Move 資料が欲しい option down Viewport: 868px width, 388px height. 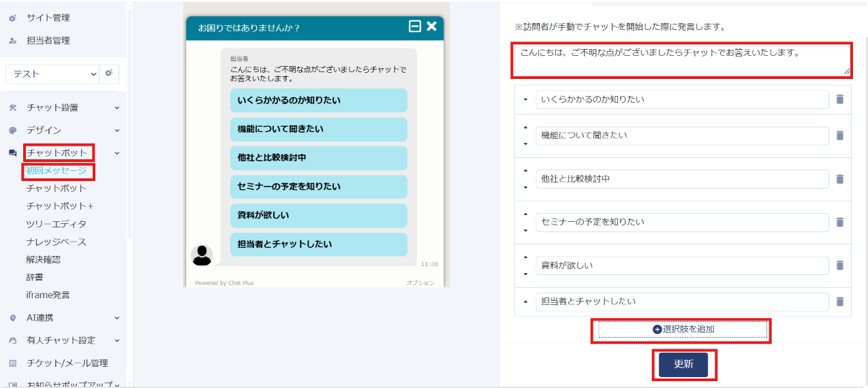(525, 274)
